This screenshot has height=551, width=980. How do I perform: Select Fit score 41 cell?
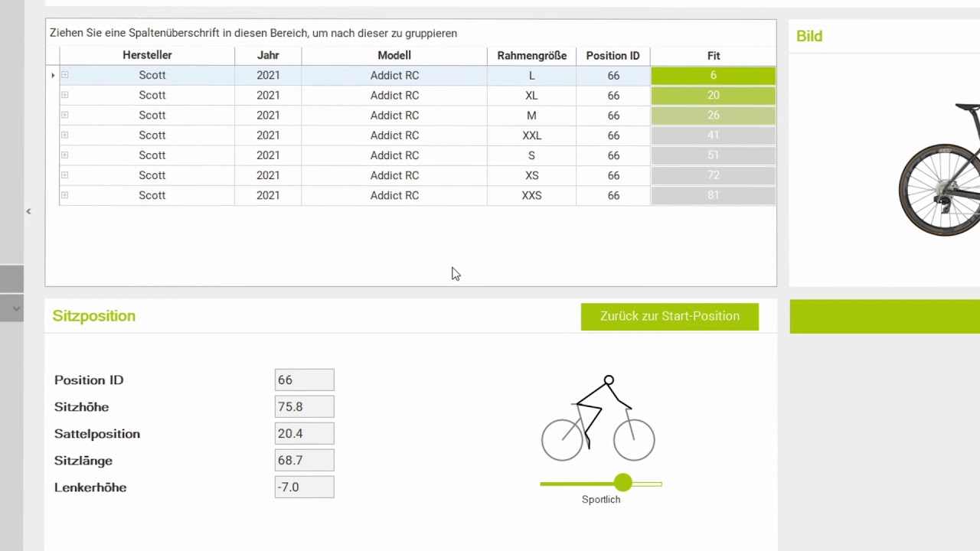point(713,135)
